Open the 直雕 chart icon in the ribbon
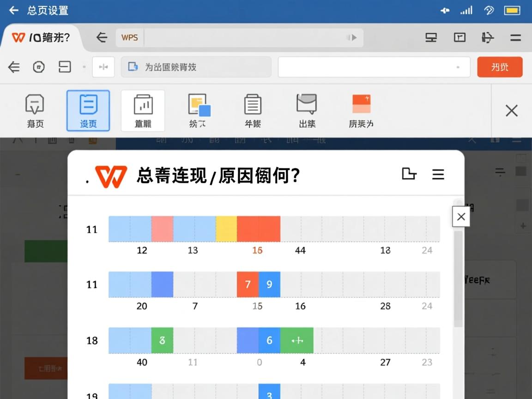Image resolution: width=532 pixels, height=399 pixels. click(143, 110)
